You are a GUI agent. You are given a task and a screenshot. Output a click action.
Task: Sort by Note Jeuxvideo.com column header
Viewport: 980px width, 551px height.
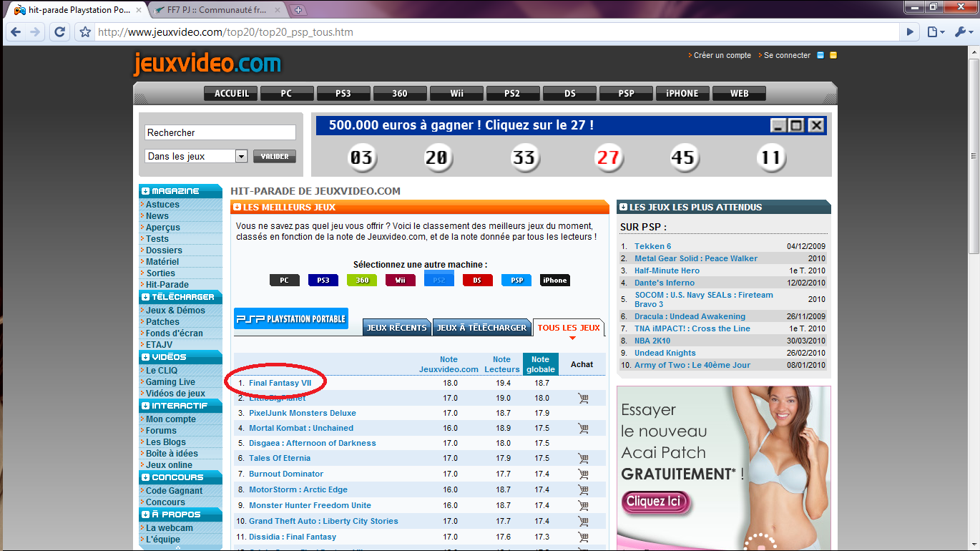[449, 364]
